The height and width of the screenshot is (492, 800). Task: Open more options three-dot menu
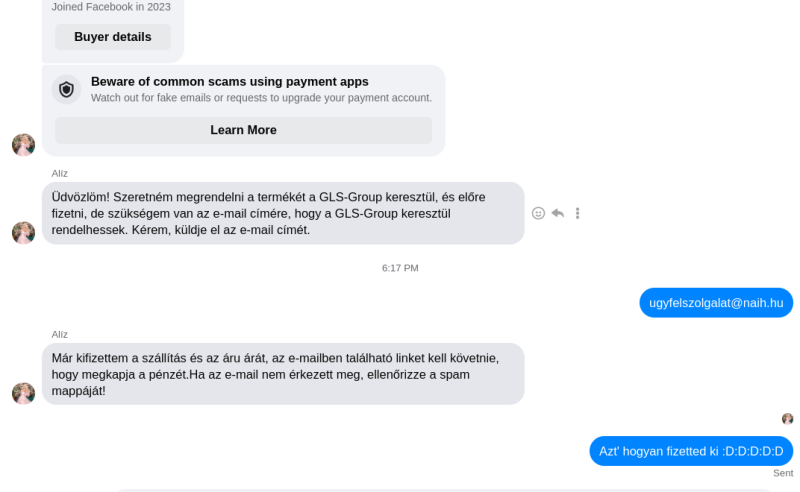[578, 213]
